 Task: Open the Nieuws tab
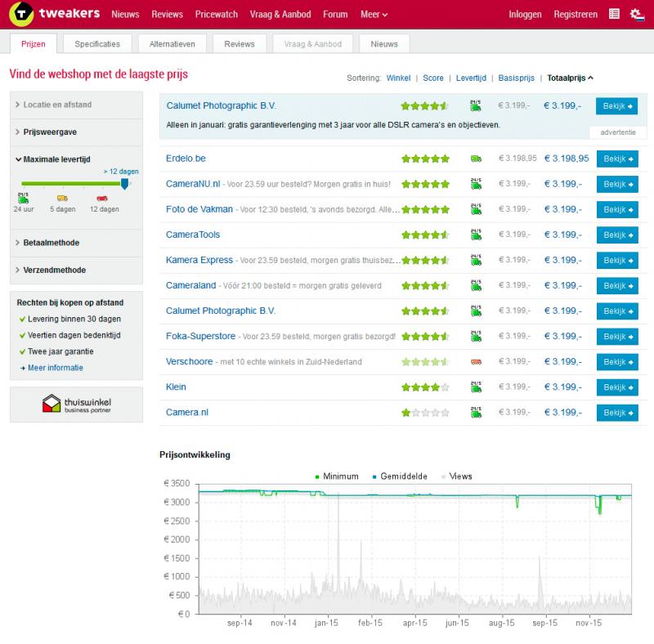pyautogui.click(x=383, y=44)
